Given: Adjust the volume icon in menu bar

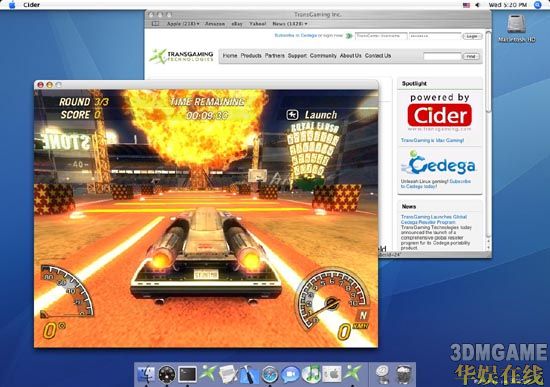Looking at the screenshot, I should point(477,5).
